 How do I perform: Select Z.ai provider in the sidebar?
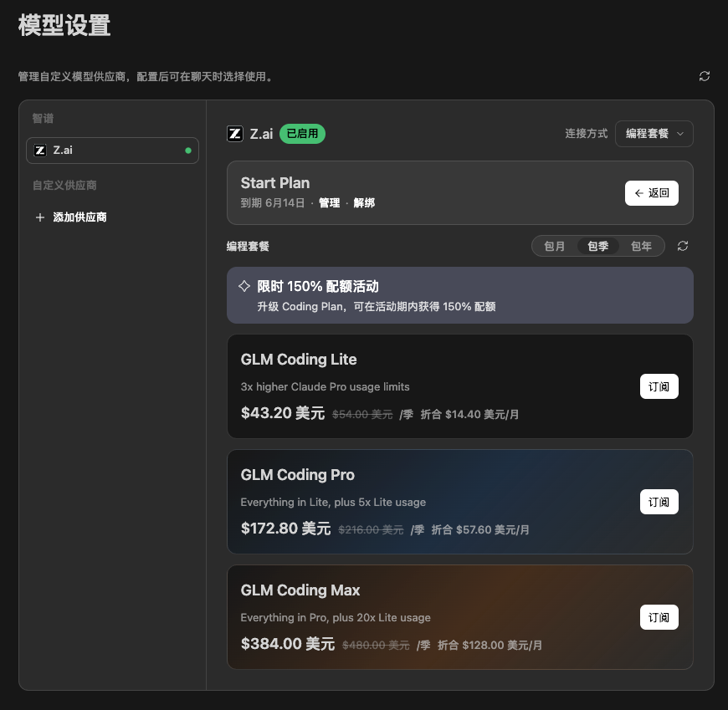click(112, 151)
